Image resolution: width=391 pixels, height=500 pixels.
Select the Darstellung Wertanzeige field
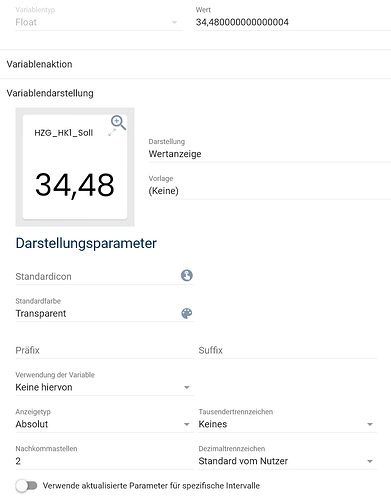tap(270, 154)
